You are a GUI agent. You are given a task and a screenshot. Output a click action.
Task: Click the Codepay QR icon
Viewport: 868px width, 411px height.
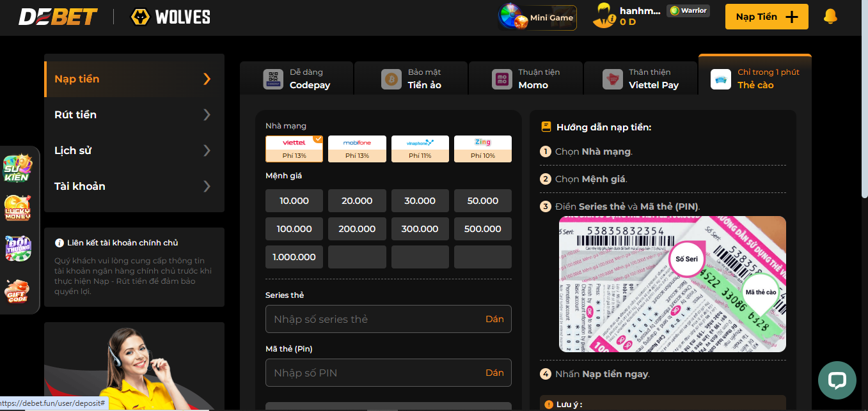[273, 79]
